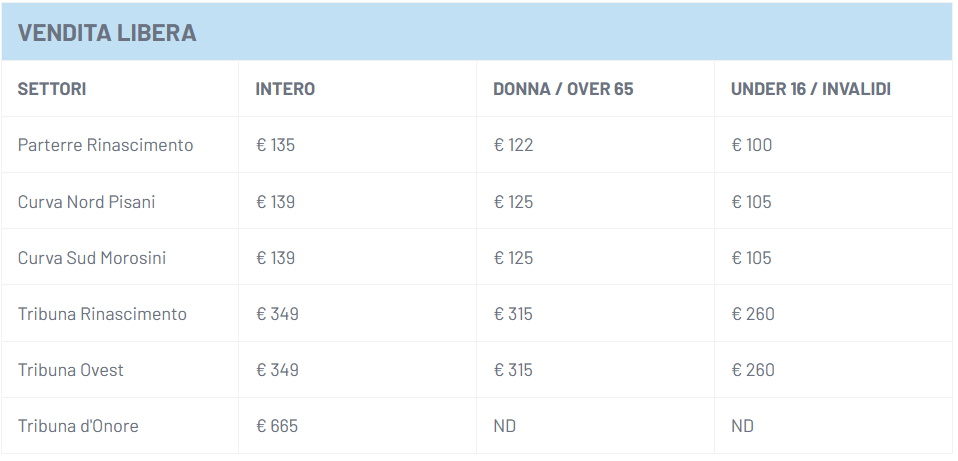The width and height of the screenshot is (958, 461).
Task: Click the Tribuna Rinascimento sector name
Action: pyautogui.click(x=102, y=314)
